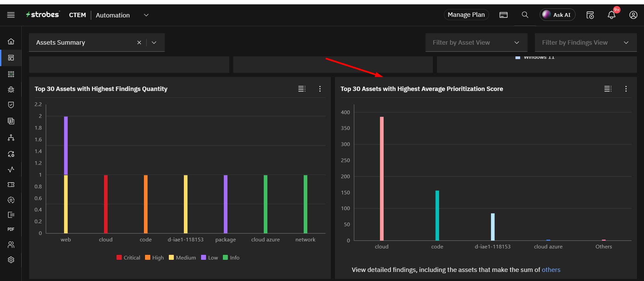Clear the Assets Summary selection
The image size is (644, 281).
click(x=139, y=43)
